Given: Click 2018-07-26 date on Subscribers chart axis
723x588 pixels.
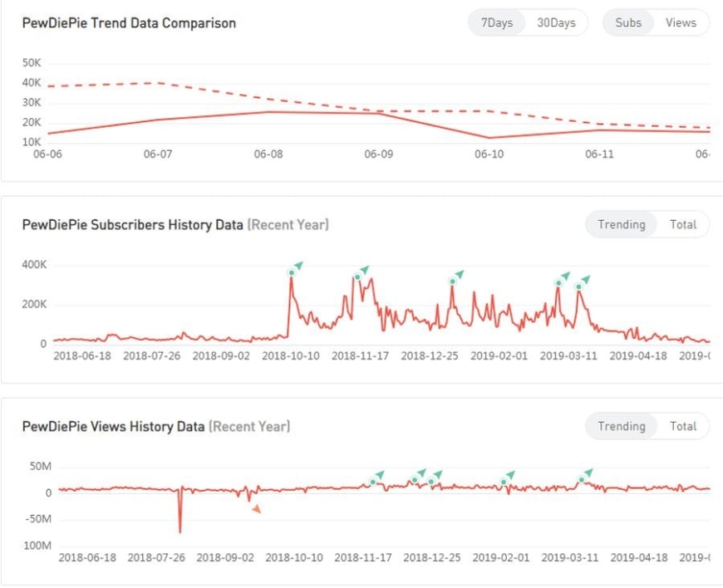Looking at the screenshot, I should pos(152,355).
